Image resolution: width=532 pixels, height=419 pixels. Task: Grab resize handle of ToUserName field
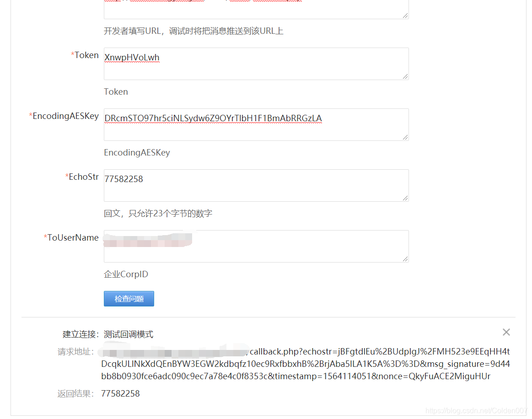[405, 258]
